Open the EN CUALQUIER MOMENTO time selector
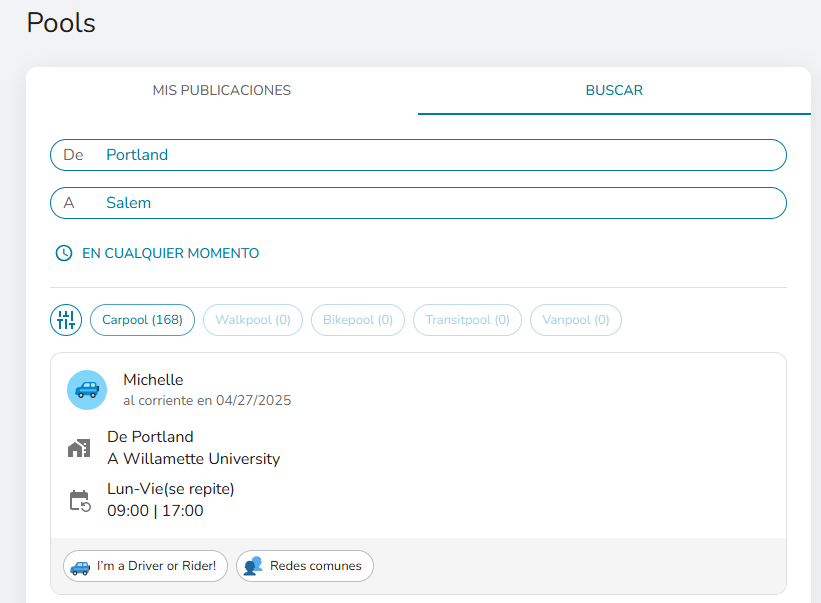 pyautogui.click(x=157, y=253)
